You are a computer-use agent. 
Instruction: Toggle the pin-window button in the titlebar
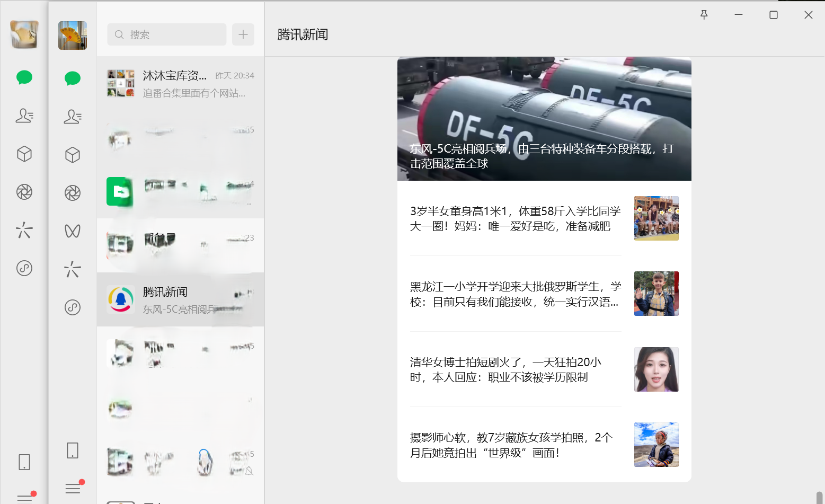coord(704,15)
